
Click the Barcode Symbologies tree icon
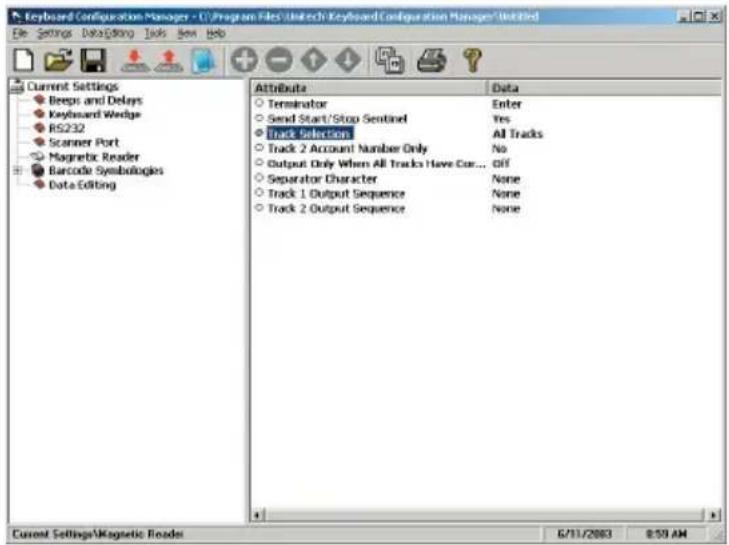tap(38, 170)
